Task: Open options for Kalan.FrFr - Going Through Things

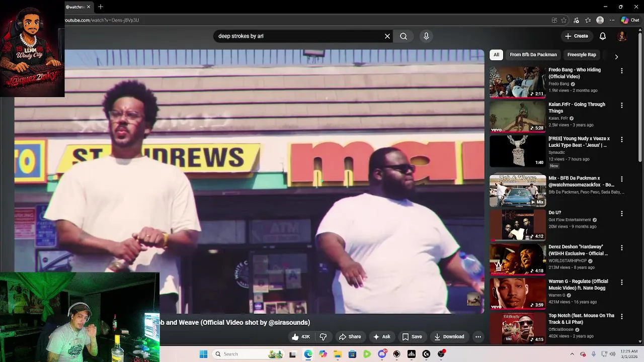Action: tap(622, 106)
